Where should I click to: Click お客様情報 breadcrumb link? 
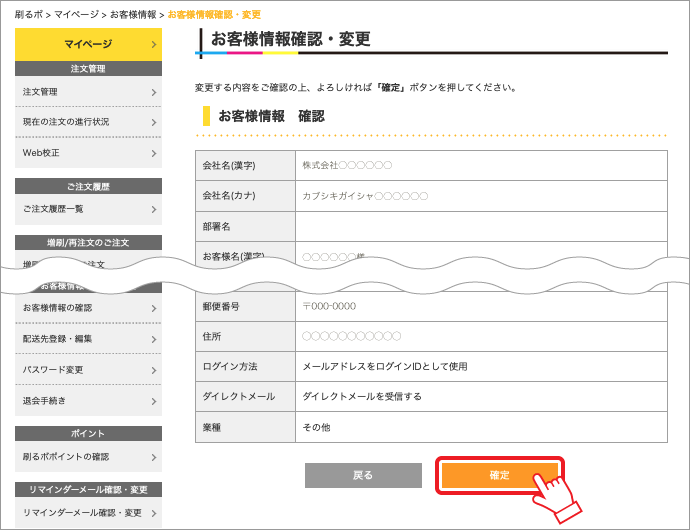(x=132, y=15)
